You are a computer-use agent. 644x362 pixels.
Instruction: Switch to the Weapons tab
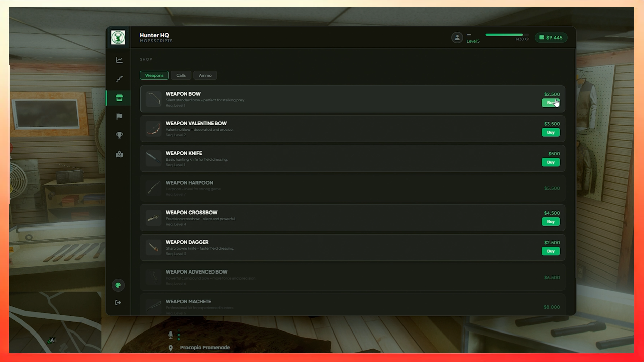tap(154, 75)
